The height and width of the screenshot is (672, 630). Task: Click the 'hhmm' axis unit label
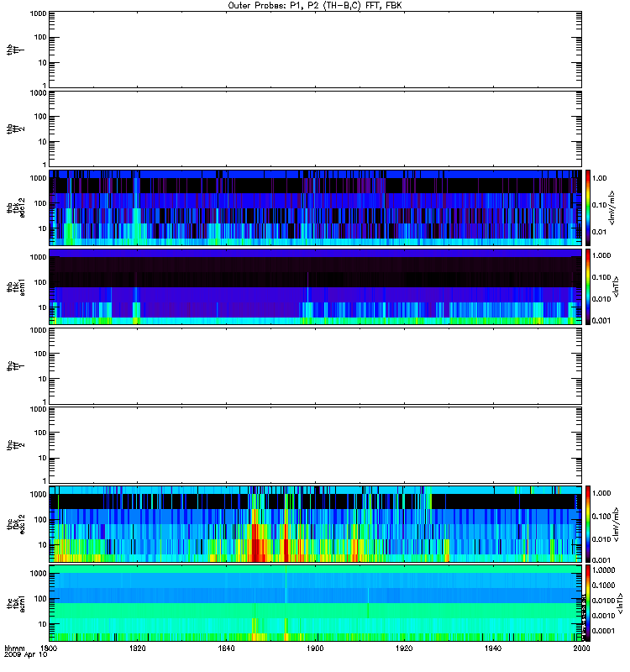(14, 648)
